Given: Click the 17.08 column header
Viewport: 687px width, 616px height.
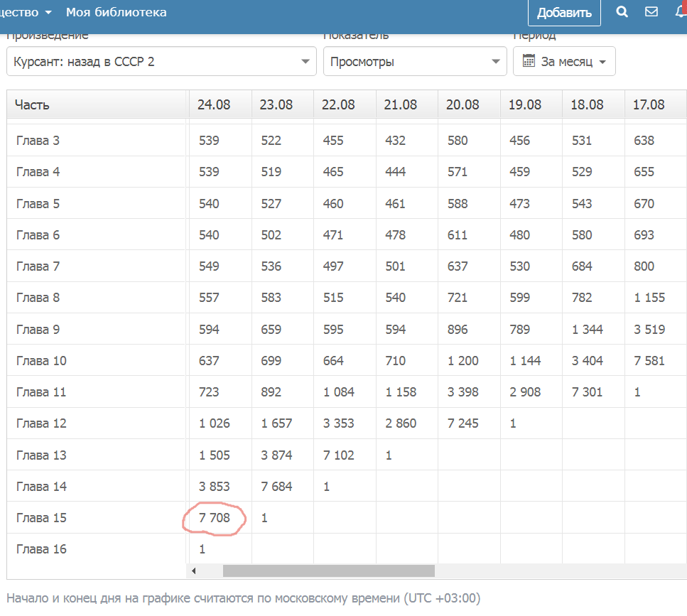Looking at the screenshot, I should pos(649,104).
